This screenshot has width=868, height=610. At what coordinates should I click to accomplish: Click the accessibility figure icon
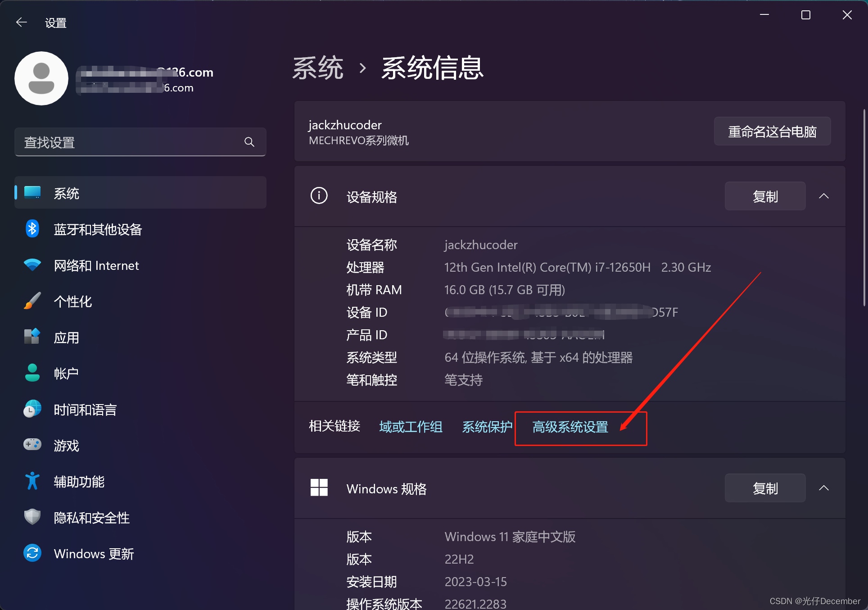[x=32, y=481]
